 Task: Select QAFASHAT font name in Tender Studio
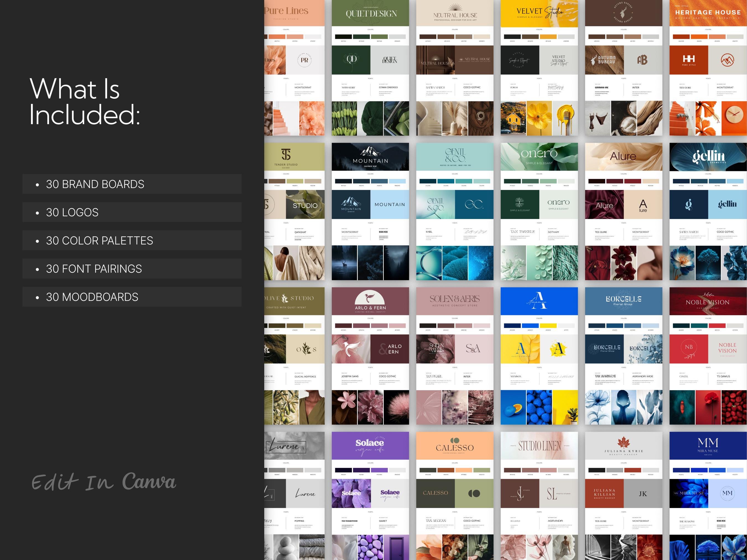(300, 232)
